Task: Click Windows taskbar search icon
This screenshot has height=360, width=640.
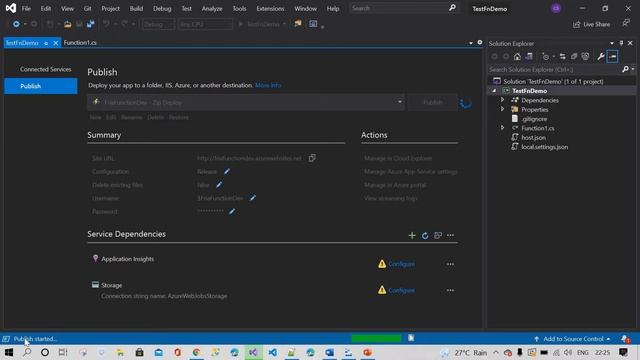Action: (x=27, y=352)
